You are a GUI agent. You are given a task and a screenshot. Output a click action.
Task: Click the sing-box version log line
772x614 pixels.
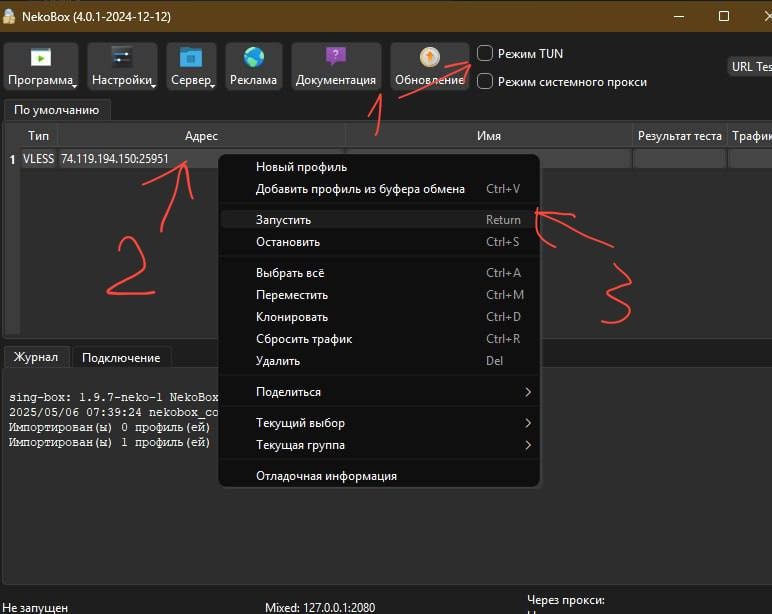click(x=114, y=397)
